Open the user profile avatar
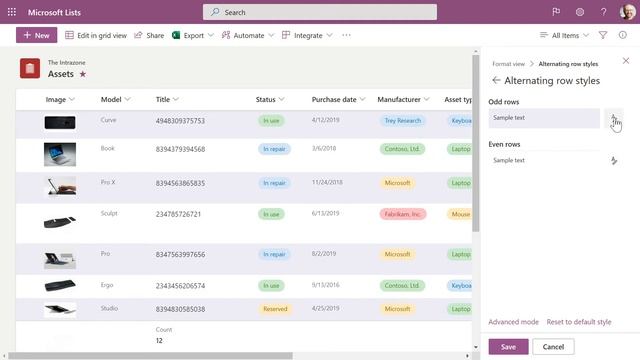The height and width of the screenshot is (360, 640). click(x=628, y=12)
